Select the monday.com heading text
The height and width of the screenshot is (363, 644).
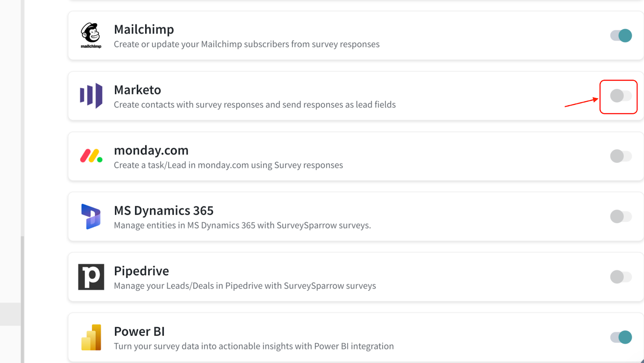point(151,150)
